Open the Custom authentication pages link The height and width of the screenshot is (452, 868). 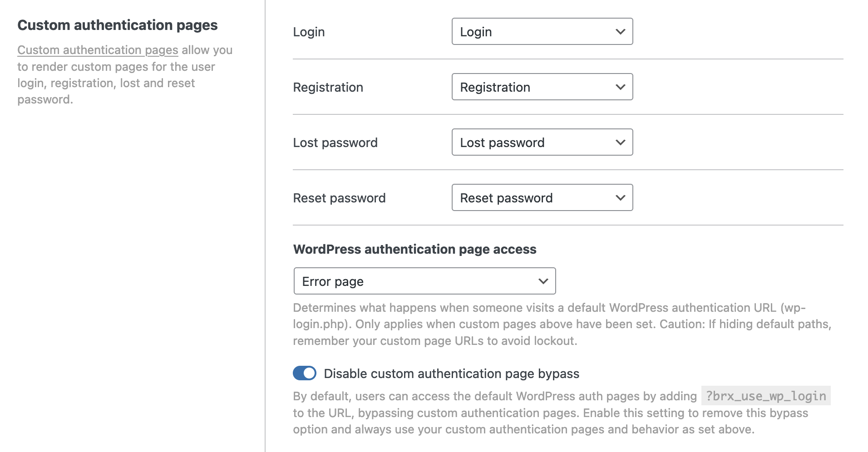(97, 50)
